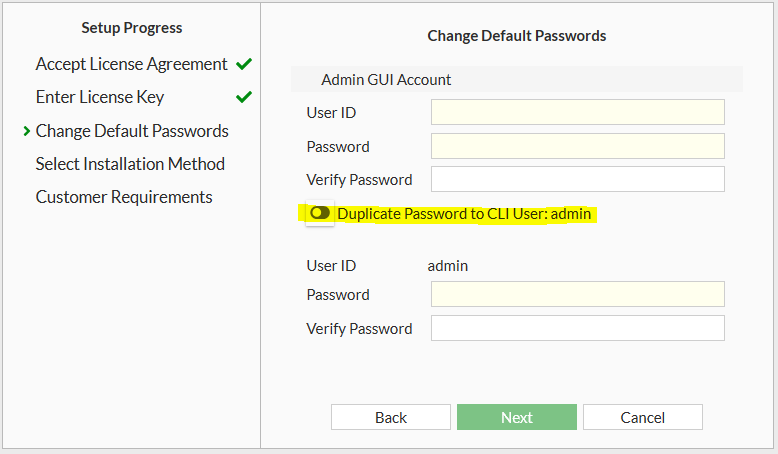Screen dimensions: 778x454
Task: Open the Customer Requirements step
Action: pyautogui.click(x=124, y=197)
